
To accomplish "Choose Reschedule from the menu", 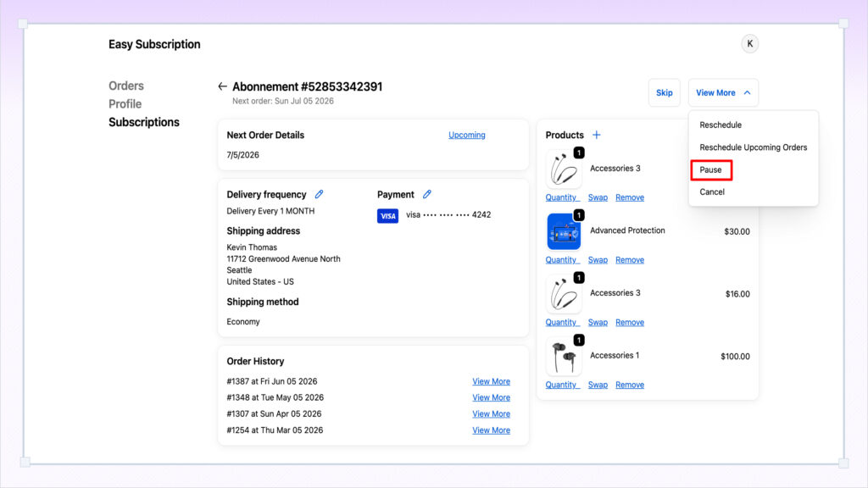I will (721, 125).
